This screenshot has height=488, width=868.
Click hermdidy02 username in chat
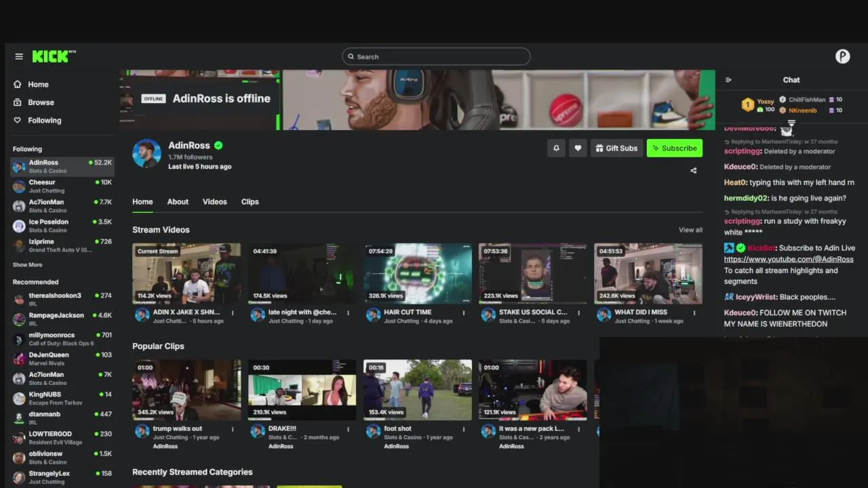click(x=746, y=198)
